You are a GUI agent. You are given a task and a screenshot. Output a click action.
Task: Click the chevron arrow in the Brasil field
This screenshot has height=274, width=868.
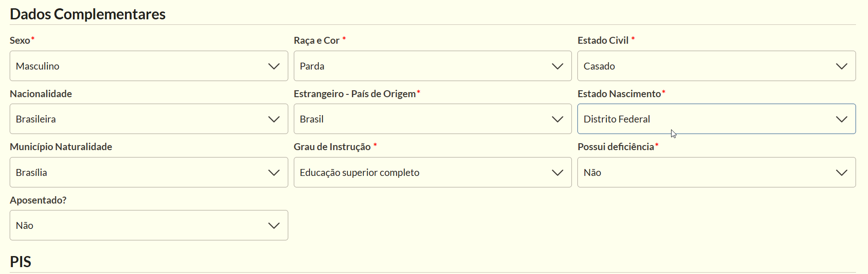pyautogui.click(x=558, y=119)
